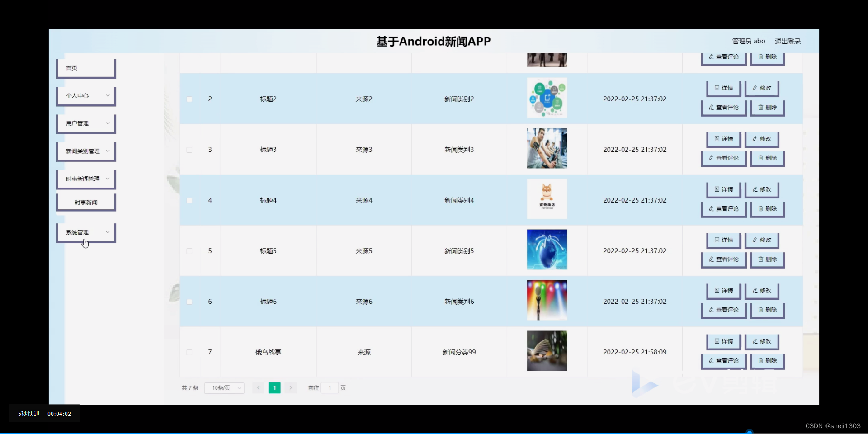Viewport: 868px width, 434px height.
Task: Click the pet store thumbnail for 标题4
Action: coord(547,198)
